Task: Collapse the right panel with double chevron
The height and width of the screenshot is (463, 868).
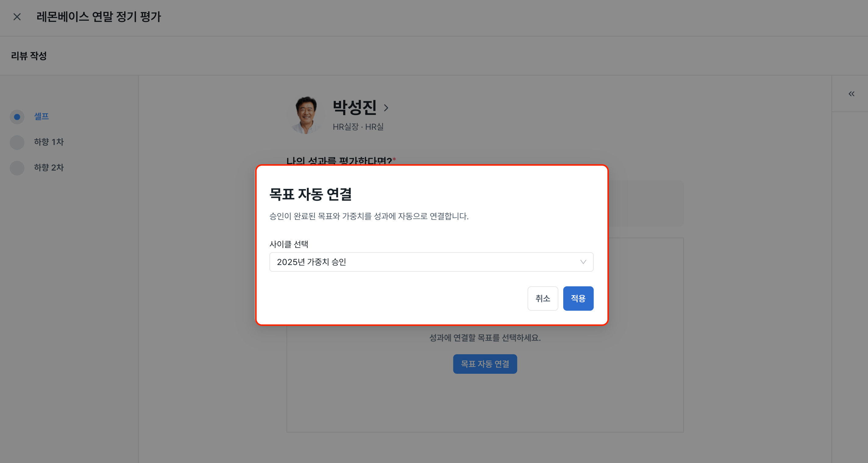Action: click(851, 94)
